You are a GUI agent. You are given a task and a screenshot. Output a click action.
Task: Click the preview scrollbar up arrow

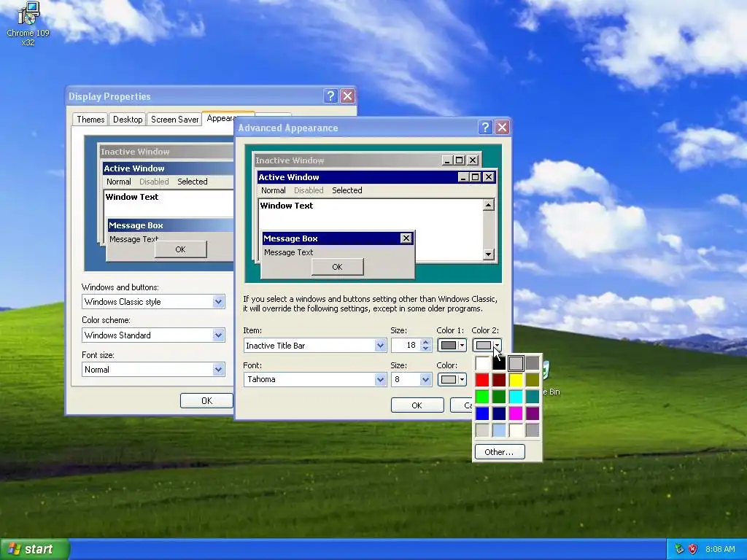coord(488,205)
